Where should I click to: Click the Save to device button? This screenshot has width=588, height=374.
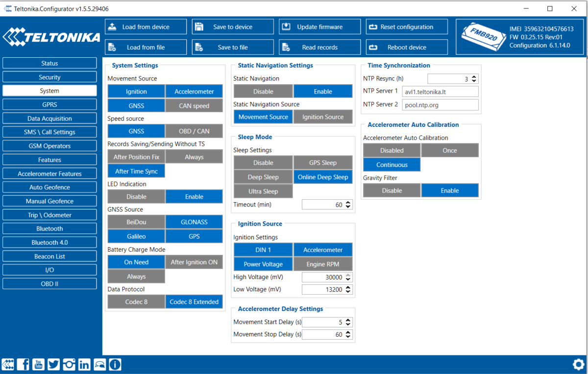233,27
